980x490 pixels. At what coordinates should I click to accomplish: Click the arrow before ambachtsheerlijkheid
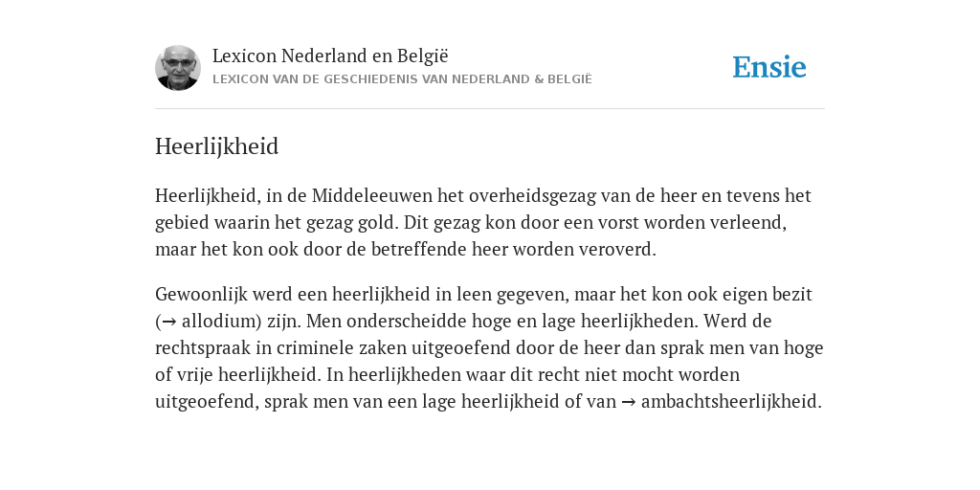pos(628,402)
